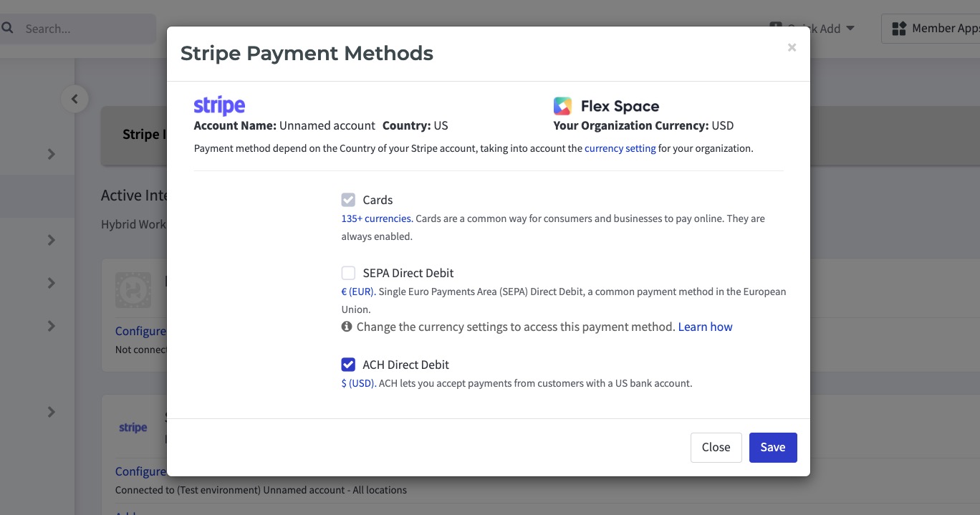Click the Stripe logo in the background integrations list
Image resolution: width=980 pixels, height=515 pixels.
click(133, 428)
